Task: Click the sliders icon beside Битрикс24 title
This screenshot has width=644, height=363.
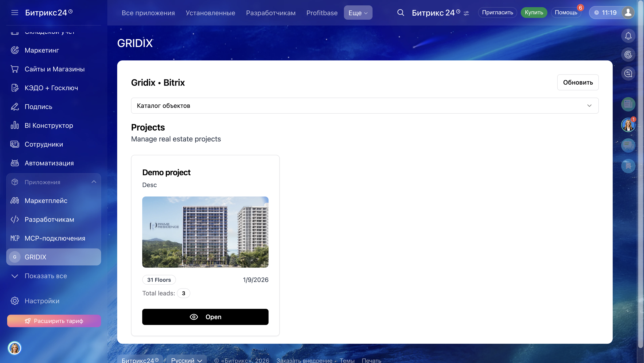Action: point(466,13)
